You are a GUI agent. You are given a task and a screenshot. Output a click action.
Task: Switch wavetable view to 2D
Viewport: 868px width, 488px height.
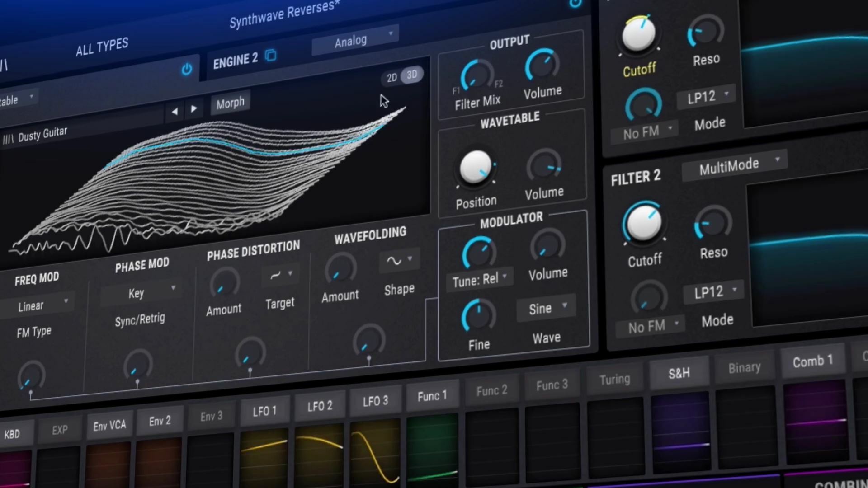(x=392, y=78)
